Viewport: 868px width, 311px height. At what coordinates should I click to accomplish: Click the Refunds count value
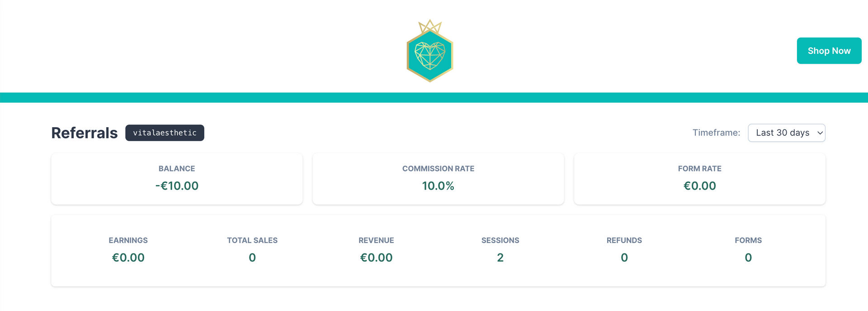624,258
